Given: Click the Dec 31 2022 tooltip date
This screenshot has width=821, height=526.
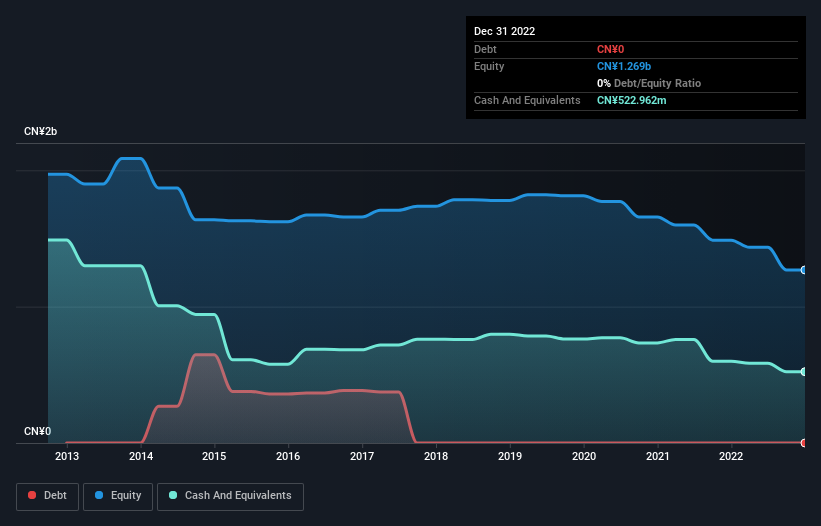Looking at the screenshot, I should coord(504,31).
